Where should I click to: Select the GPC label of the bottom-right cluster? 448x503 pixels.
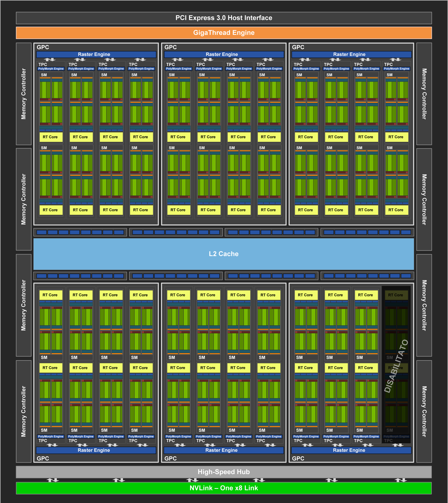[298, 459]
